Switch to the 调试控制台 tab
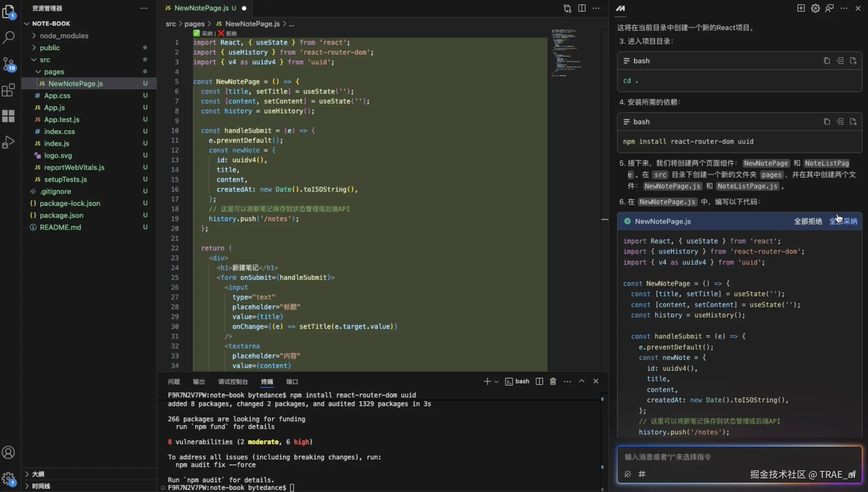Viewport: 868px width, 492px height. click(x=233, y=382)
